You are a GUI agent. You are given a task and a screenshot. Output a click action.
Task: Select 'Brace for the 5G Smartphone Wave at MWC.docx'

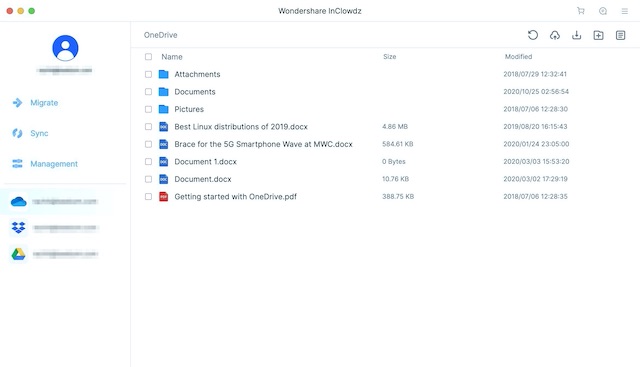(x=263, y=144)
